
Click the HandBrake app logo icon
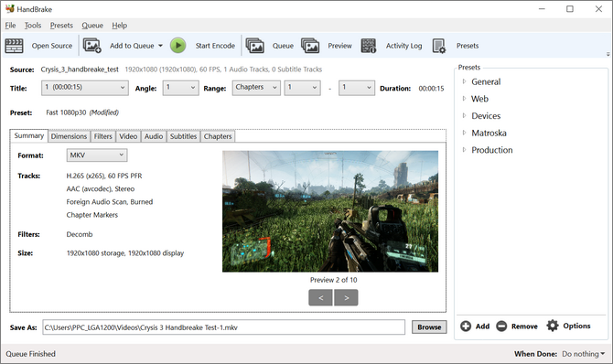pyautogui.click(x=9, y=8)
